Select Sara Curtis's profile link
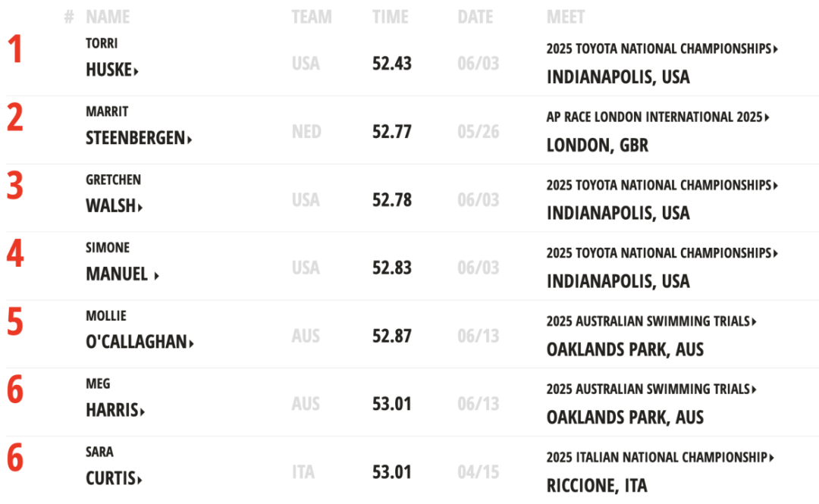Screen dimensions: 819x504 (x=114, y=478)
